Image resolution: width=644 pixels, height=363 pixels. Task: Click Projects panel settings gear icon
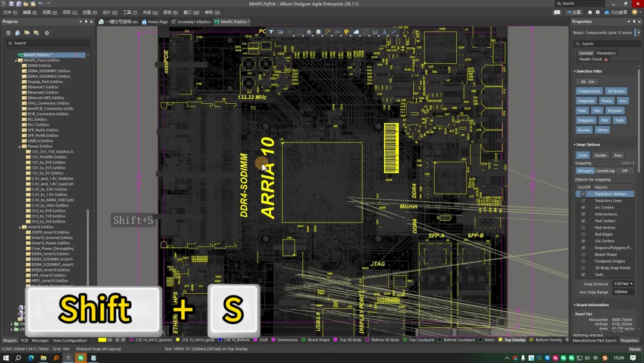(x=47, y=33)
